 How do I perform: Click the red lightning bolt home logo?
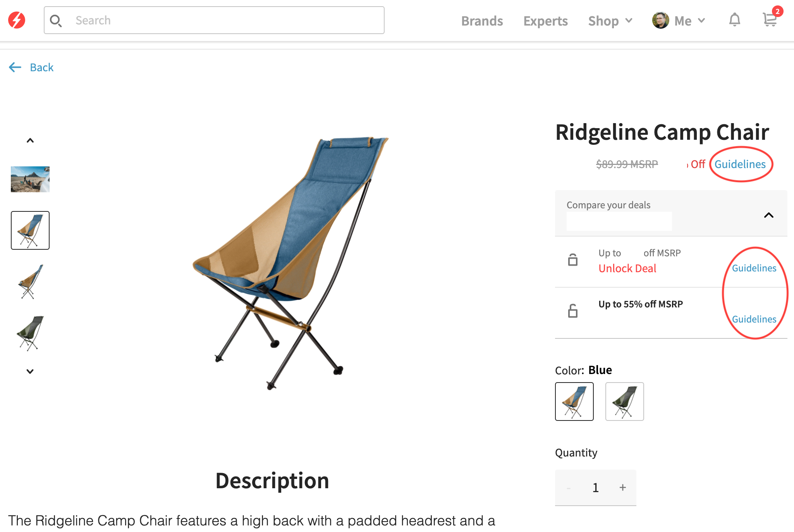tap(17, 20)
